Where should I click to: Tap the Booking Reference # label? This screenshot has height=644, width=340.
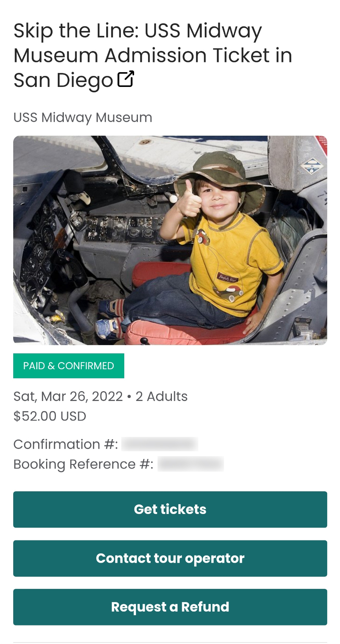pyautogui.click(x=83, y=464)
